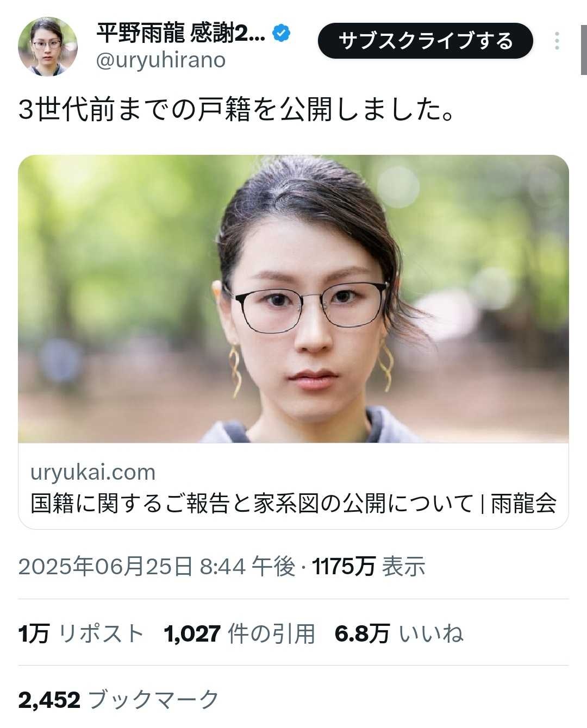Show the 6.8万 いいね likes list
The image size is (587, 728).
coord(399,633)
